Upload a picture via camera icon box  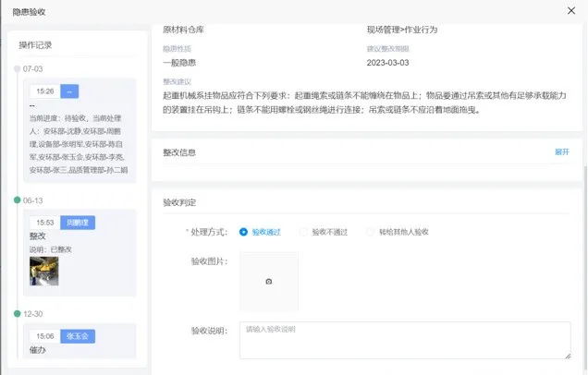pos(269,282)
